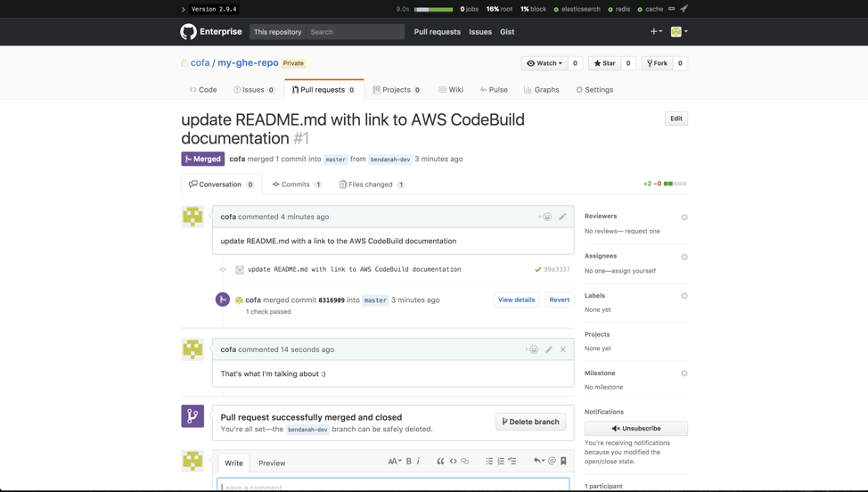The image size is (868, 492).
Task: Edit the first comment with pencil icon
Action: pos(561,217)
